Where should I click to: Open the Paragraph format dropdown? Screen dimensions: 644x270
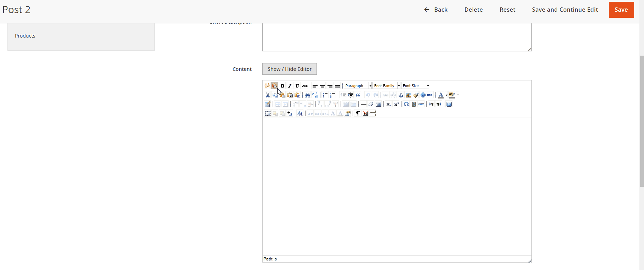click(358, 86)
